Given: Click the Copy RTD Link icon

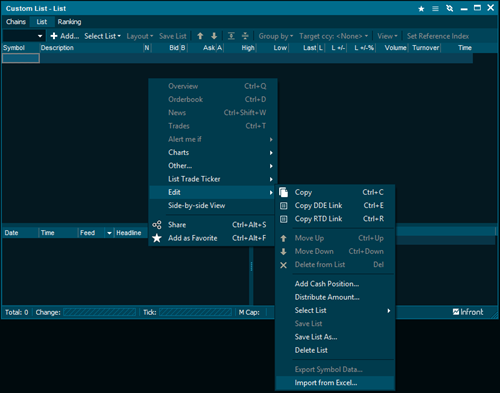Looking at the screenshot, I should 283,219.
